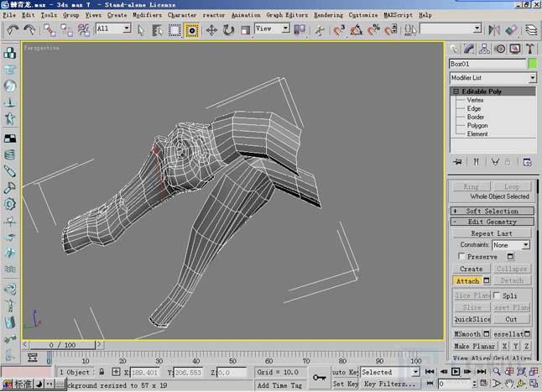This screenshot has width=542, height=392.
Task: Select the Edge sub-object level
Action: coord(473,108)
